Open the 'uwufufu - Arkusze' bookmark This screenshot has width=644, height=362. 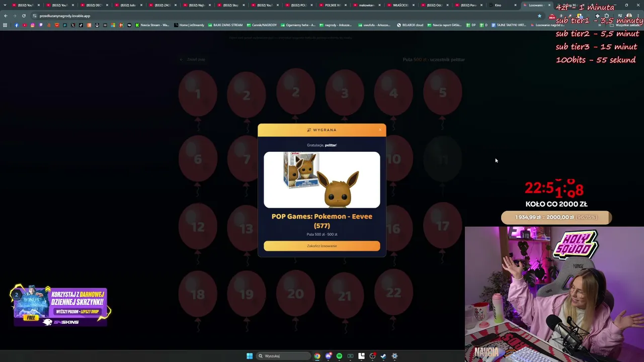coord(374,25)
